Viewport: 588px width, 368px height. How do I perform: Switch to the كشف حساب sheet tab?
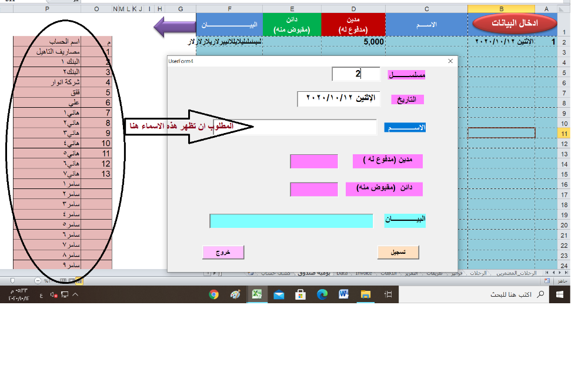(276, 273)
